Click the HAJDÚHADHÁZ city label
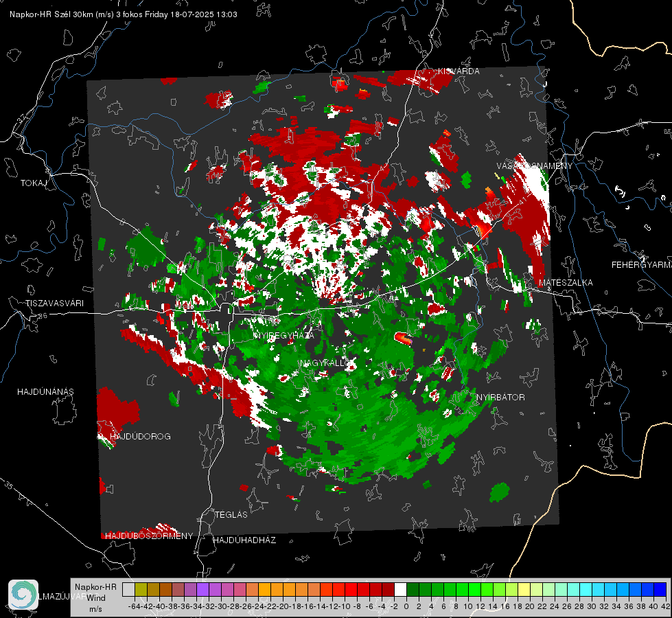The width and height of the screenshot is (672, 618). point(244,540)
